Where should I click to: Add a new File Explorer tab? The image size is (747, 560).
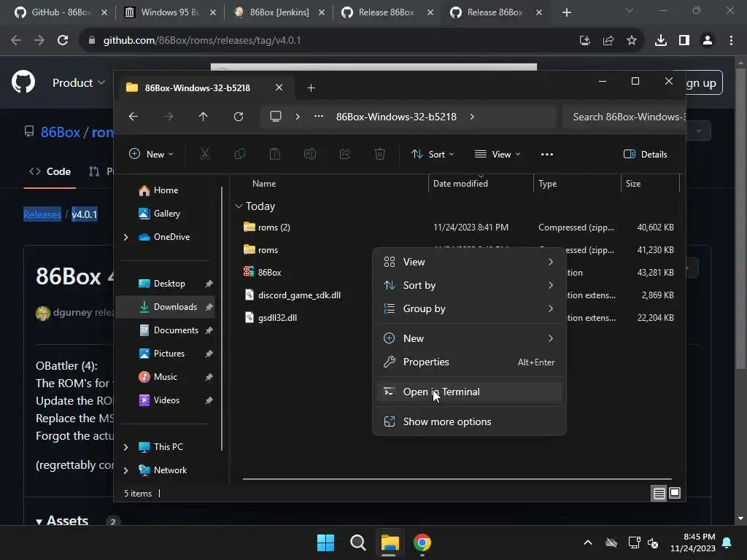pos(311,87)
